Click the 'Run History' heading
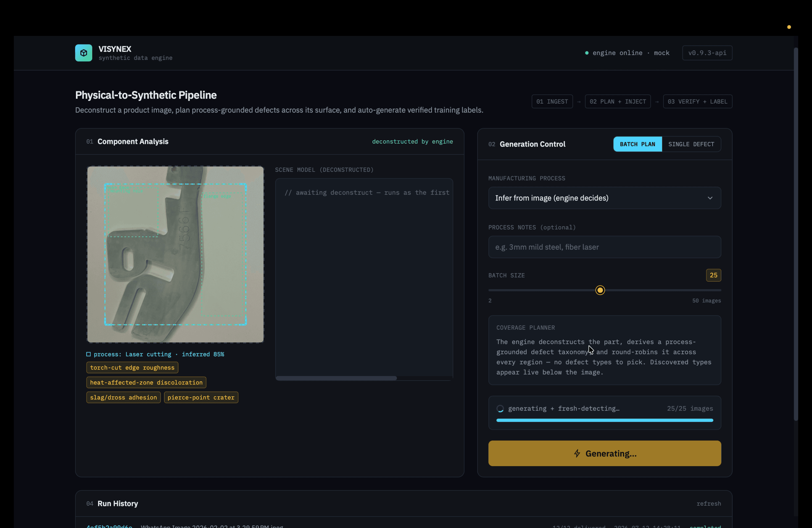Viewport: 812px width, 528px height. pyautogui.click(x=118, y=503)
